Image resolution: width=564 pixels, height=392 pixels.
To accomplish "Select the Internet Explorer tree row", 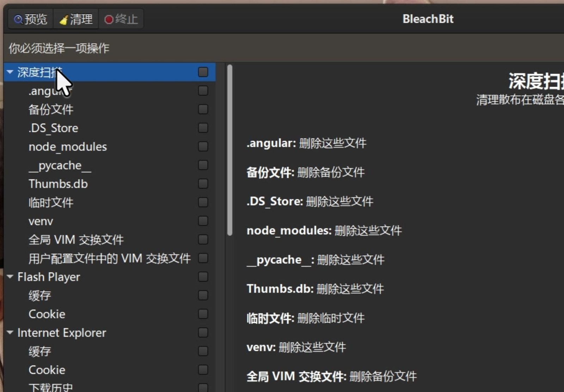I will [110, 332].
